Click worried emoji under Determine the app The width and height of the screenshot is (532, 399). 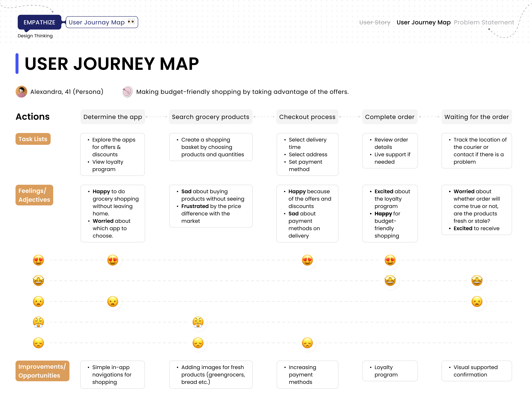113,301
